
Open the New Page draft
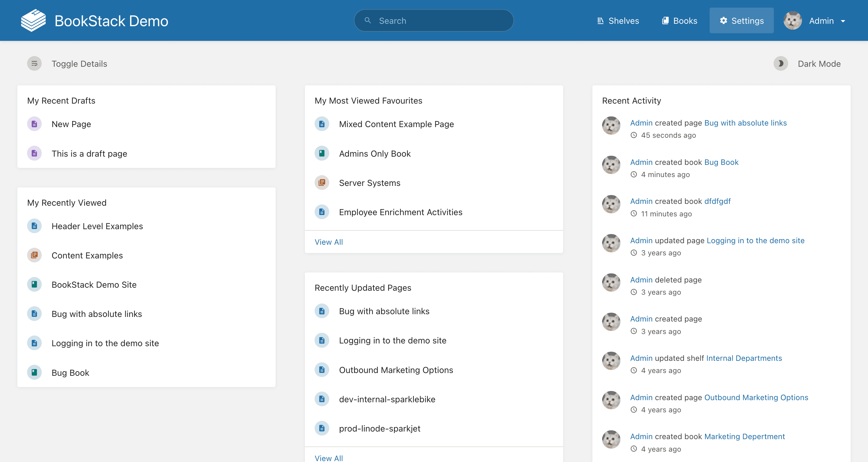[71, 124]
